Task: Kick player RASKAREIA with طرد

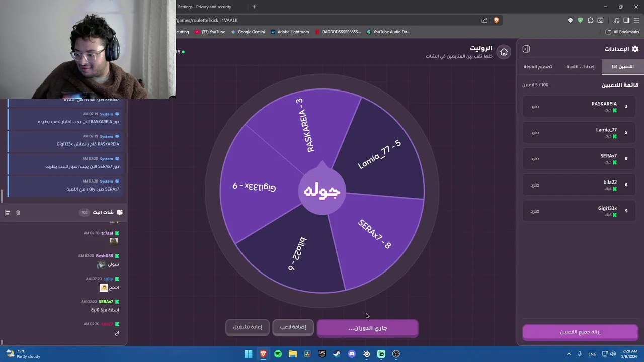Action: coord(535,106)
